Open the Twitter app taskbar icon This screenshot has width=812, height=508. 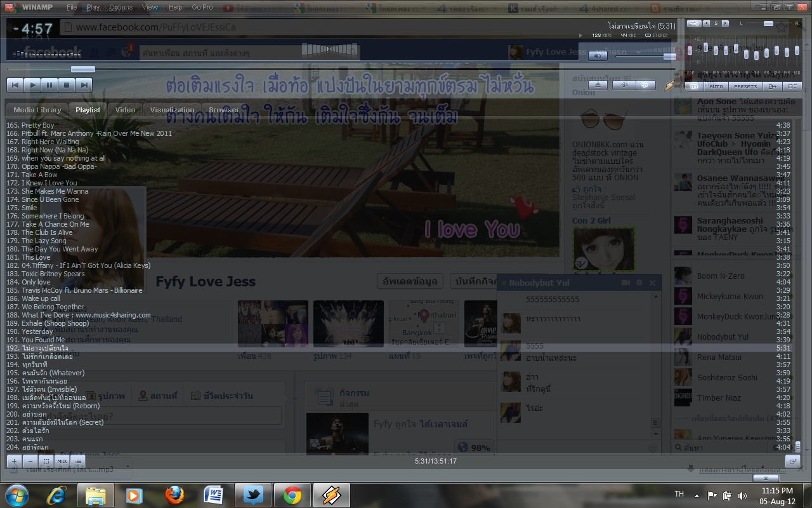coord(252,495)
